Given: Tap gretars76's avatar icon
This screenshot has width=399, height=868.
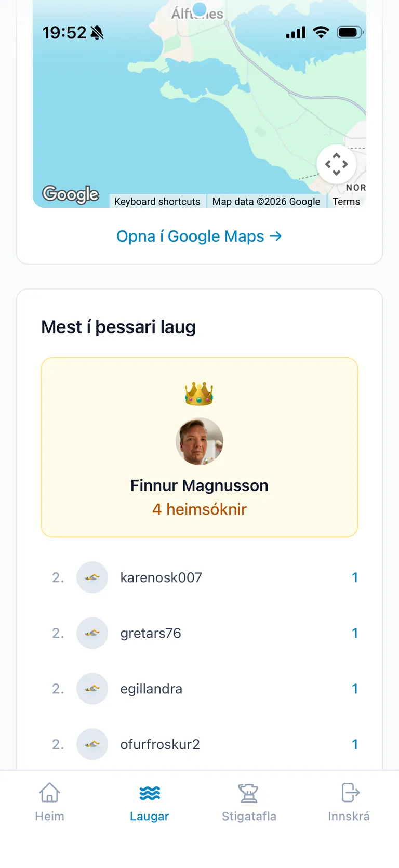Looking at the screenshot, I should 92,633.
